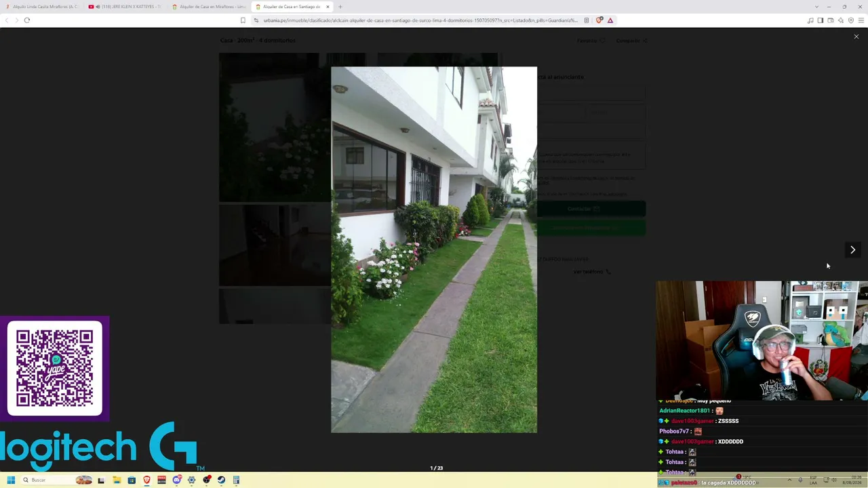Viewport: 868px width, 488px height.
Task: Open the Windows Start menu
Action: (x=11, y=480)
